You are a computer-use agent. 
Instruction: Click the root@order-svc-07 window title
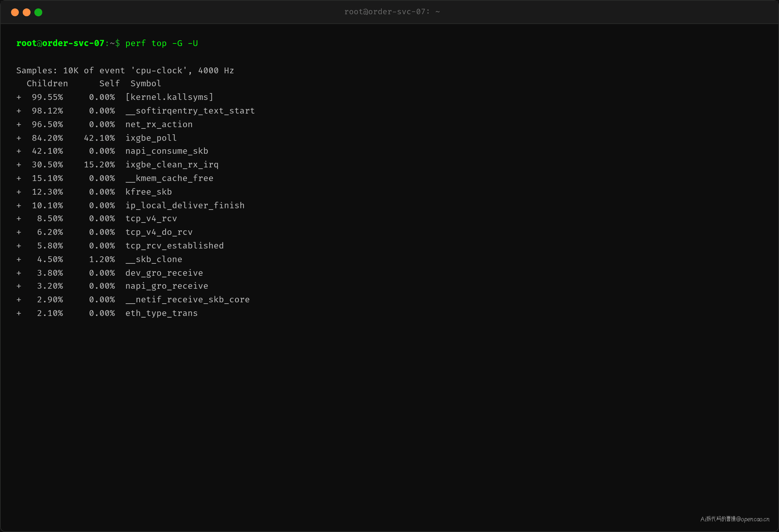(x=392, y=12)
